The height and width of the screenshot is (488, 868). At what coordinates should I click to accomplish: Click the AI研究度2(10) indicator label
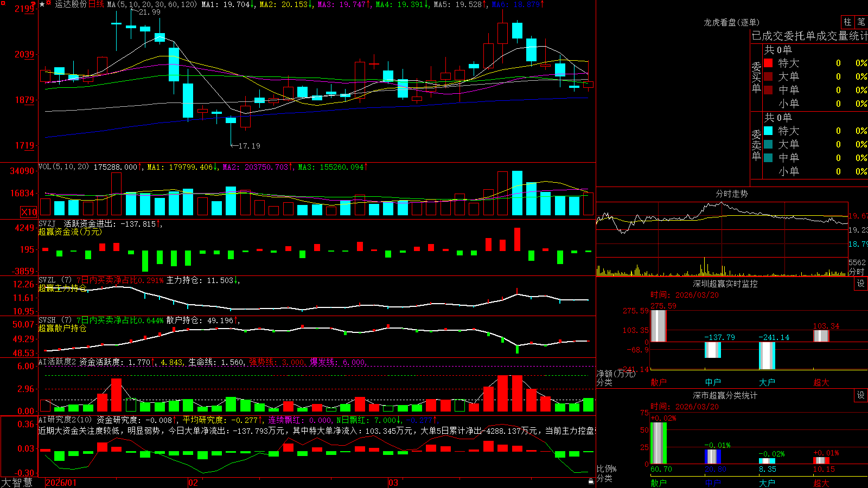(x=66, y=420)
